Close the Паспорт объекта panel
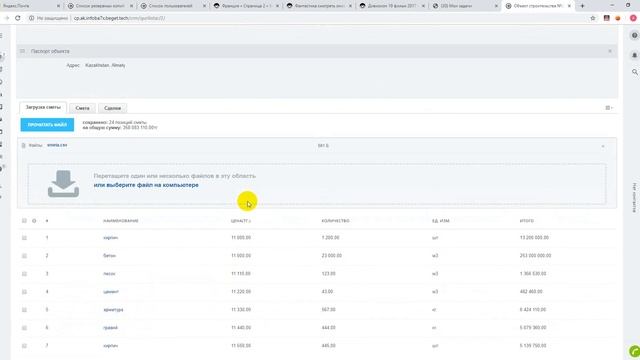Viewport: 640px width, 360px height. pyautogui.click(x=610, y=51)
